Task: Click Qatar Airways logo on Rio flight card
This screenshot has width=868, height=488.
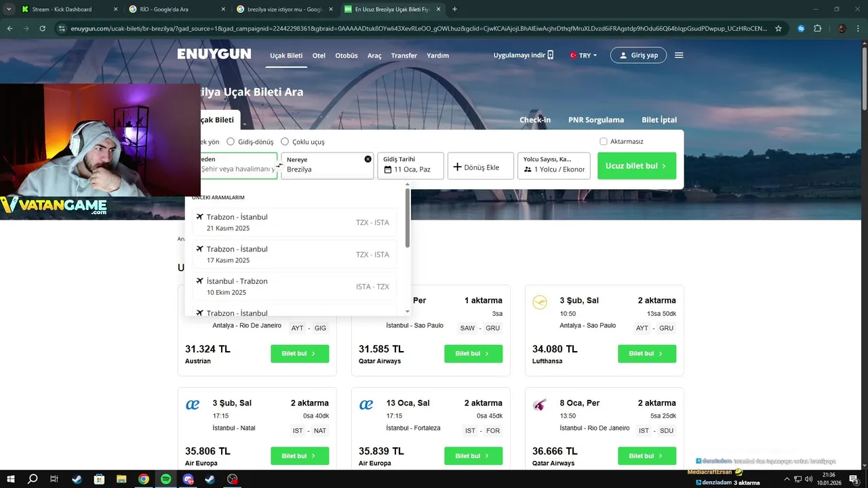Action: [540, 405]
